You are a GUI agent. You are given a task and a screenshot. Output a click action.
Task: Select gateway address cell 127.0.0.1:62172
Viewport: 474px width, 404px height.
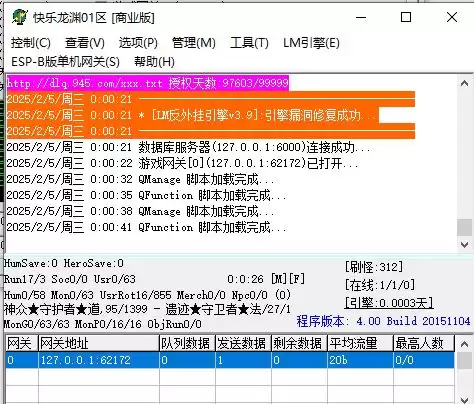[x=99, y=360]
